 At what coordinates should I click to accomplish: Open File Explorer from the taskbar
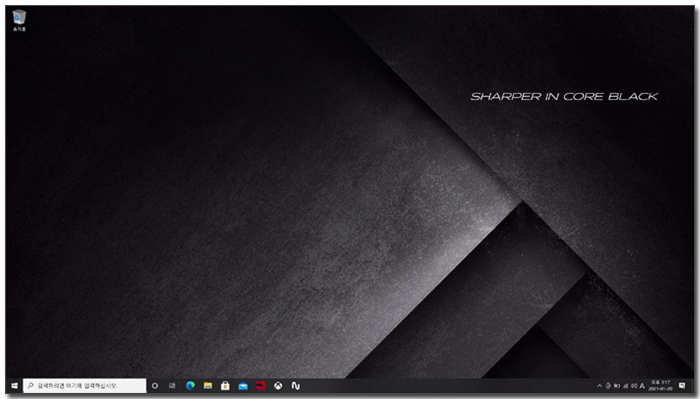click(x=208, y=386)
